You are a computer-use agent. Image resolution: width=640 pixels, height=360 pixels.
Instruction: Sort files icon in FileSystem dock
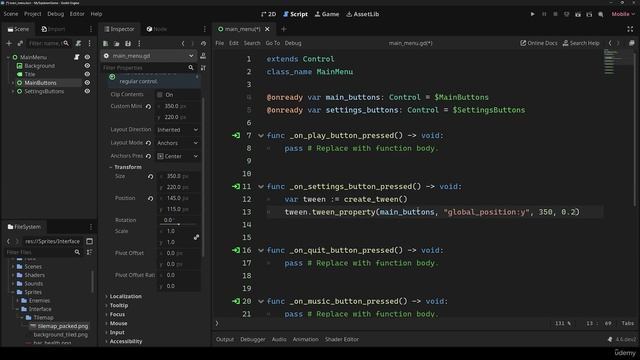[89, 252]
